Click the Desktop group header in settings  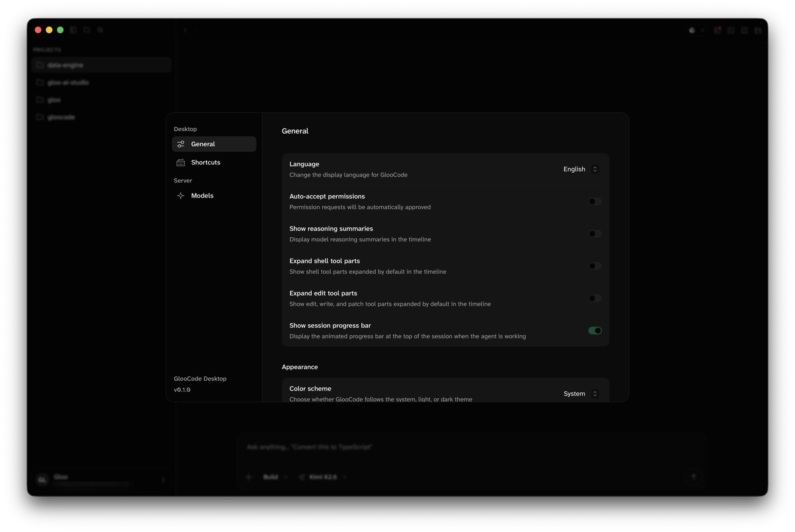[x=185, y=129]
